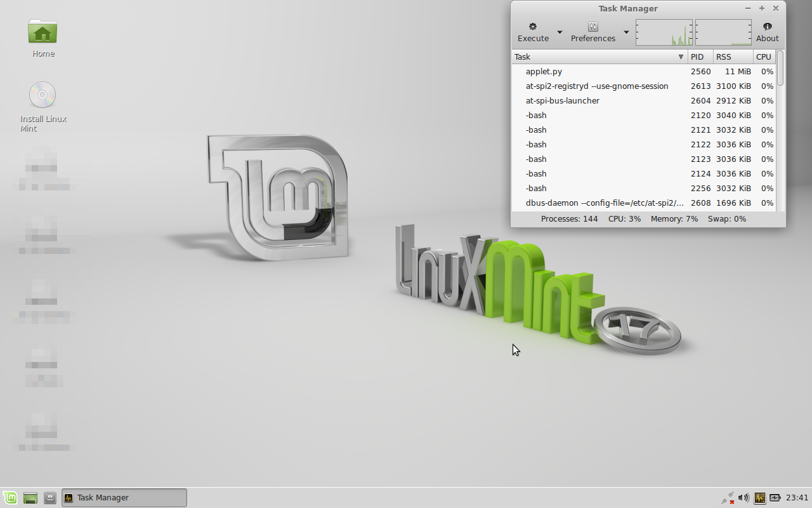Screen dimensions: 812x508
Task: Click the CPU: 3% status bar entry
Action: point(624,219)
